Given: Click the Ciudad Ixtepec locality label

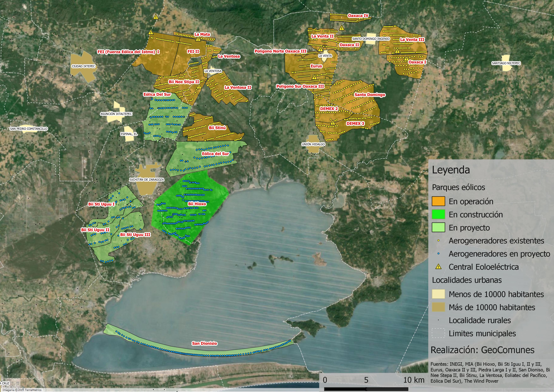Looking at the screenshot, I should [83, 66].
